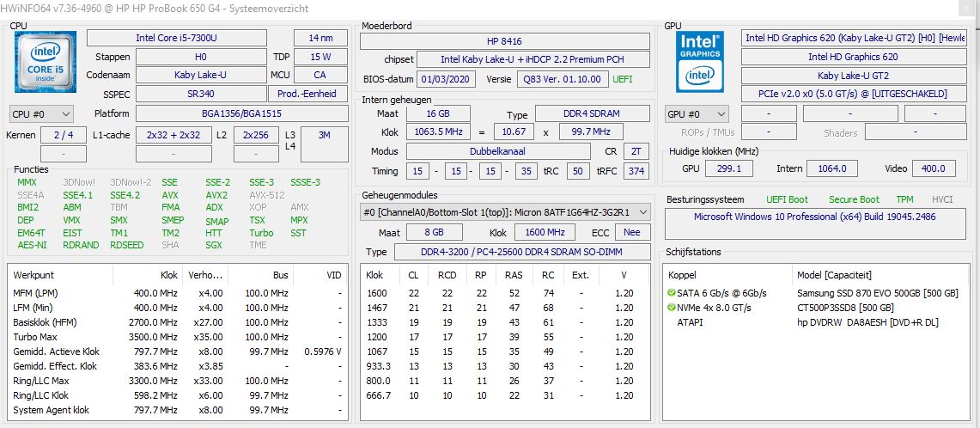Click the Intel Kaby Lake-U chipset field
Viewport: 980px width, 428px height.
533,59
